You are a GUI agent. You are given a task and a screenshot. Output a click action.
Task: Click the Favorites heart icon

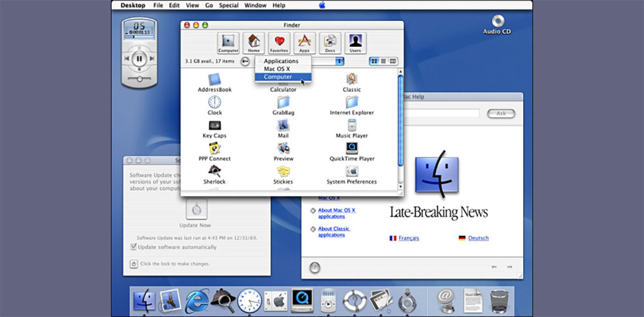point(279,43)
